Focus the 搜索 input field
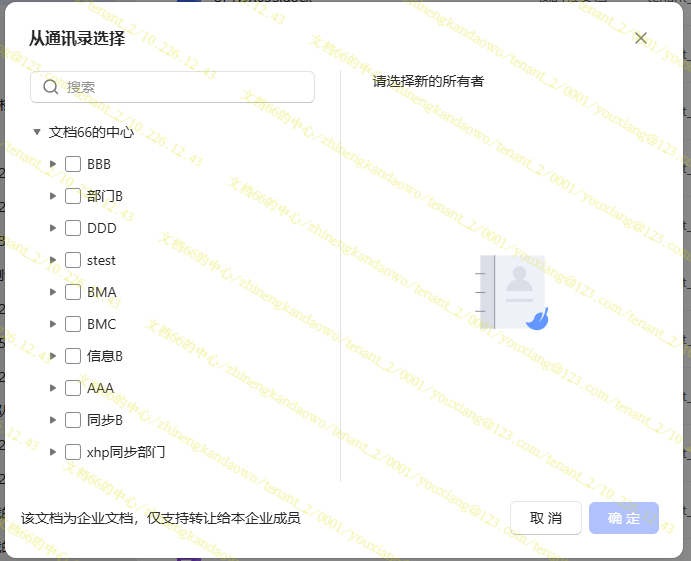Screen dimensions: 691x561 pyautogui.click(x=185, y=87)
